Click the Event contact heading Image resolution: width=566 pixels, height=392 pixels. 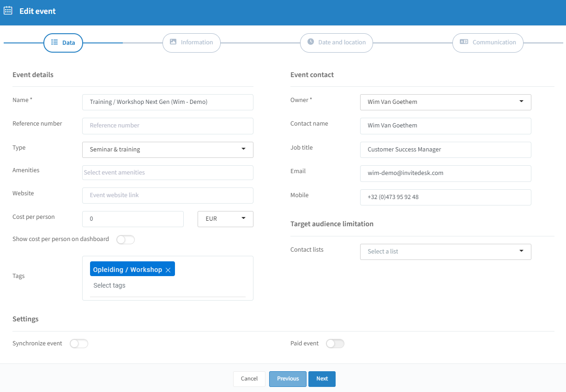pos(312,75)
